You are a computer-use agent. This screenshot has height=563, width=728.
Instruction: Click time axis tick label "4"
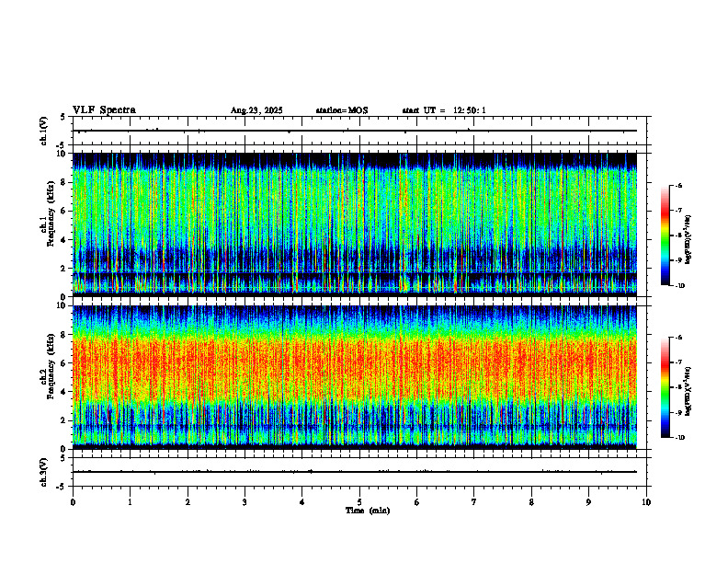click(302, 502)
